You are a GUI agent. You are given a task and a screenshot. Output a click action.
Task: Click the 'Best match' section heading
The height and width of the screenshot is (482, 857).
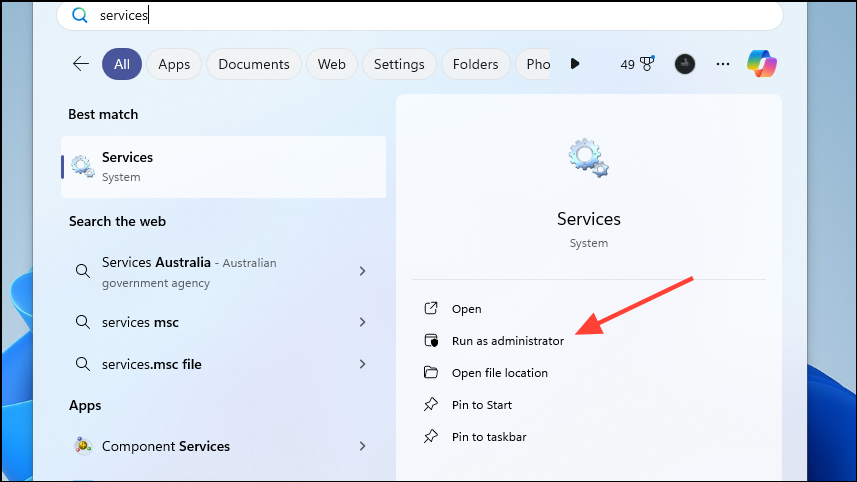tap(103, 114)
